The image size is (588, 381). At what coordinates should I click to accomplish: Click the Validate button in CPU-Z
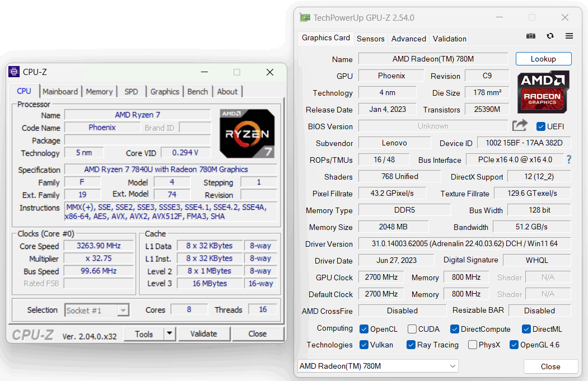click(204, 333)
